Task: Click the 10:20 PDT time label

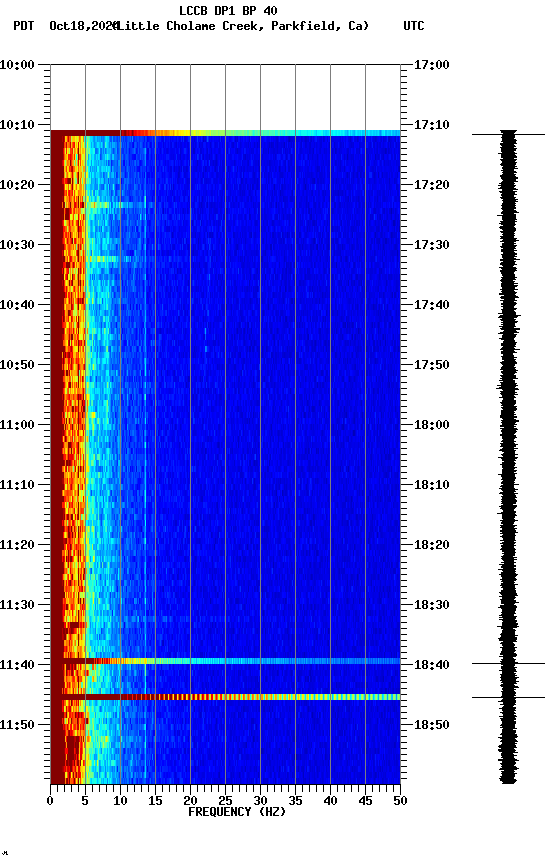Action: 17,185
